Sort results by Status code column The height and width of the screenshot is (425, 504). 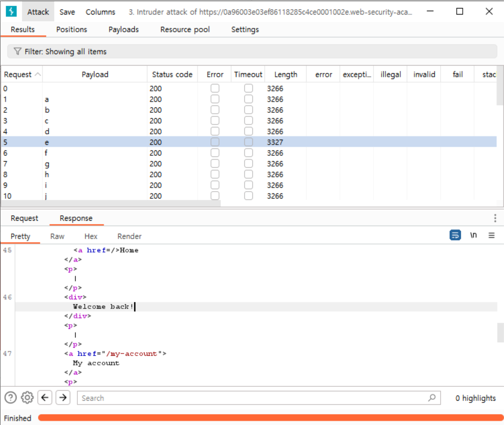coord(172,74)
